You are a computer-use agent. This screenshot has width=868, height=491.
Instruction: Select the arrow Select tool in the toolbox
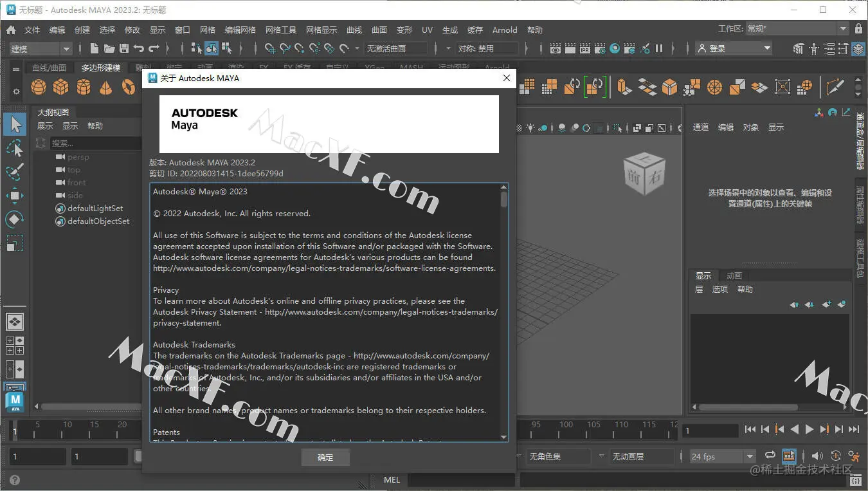click(x=15, y=124)
